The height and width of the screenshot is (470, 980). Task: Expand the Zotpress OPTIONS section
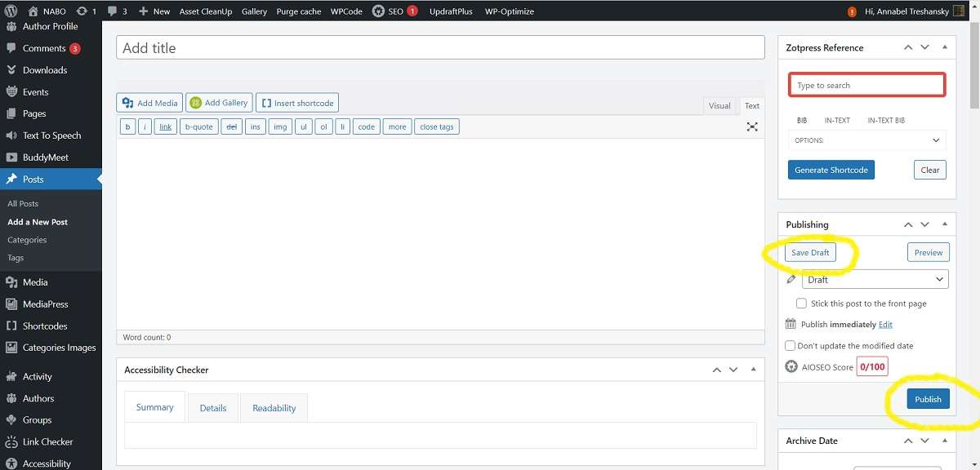tap(866, 140)
